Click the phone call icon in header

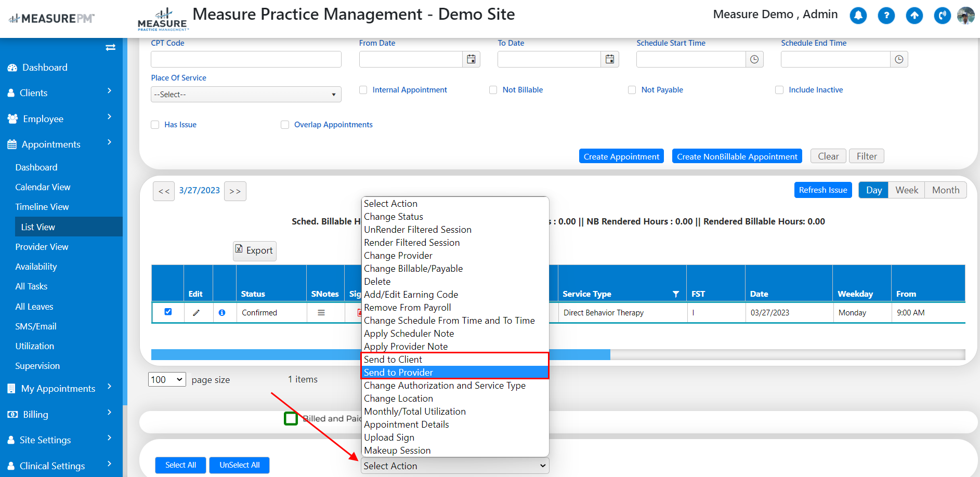[943, 16]
